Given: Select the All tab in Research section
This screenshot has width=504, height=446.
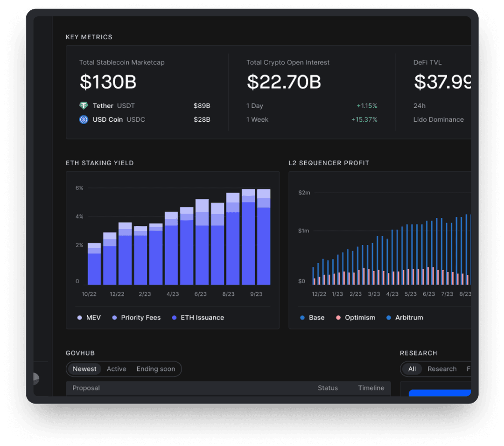Looking at the screenshot, I should (x=412, y=369).
